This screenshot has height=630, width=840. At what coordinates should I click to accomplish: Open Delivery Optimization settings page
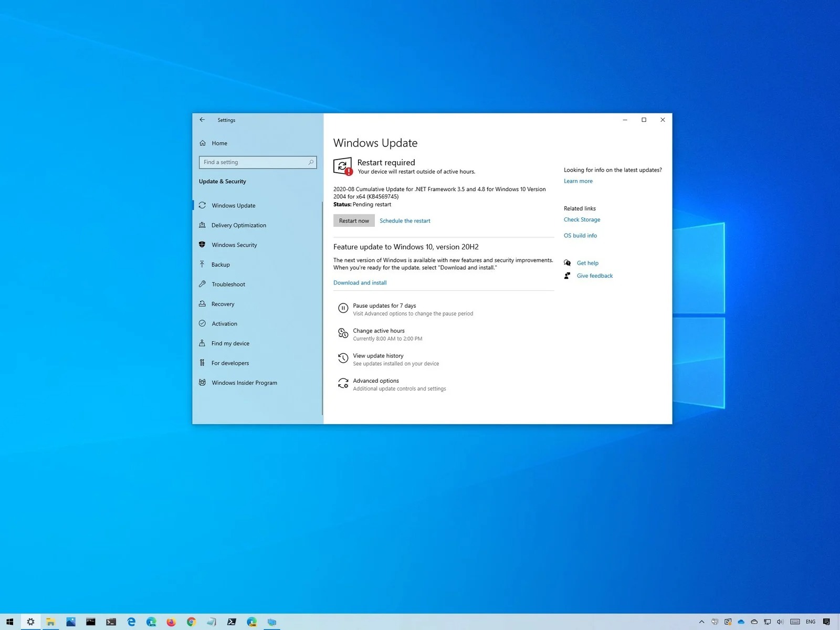coord(238,225)
